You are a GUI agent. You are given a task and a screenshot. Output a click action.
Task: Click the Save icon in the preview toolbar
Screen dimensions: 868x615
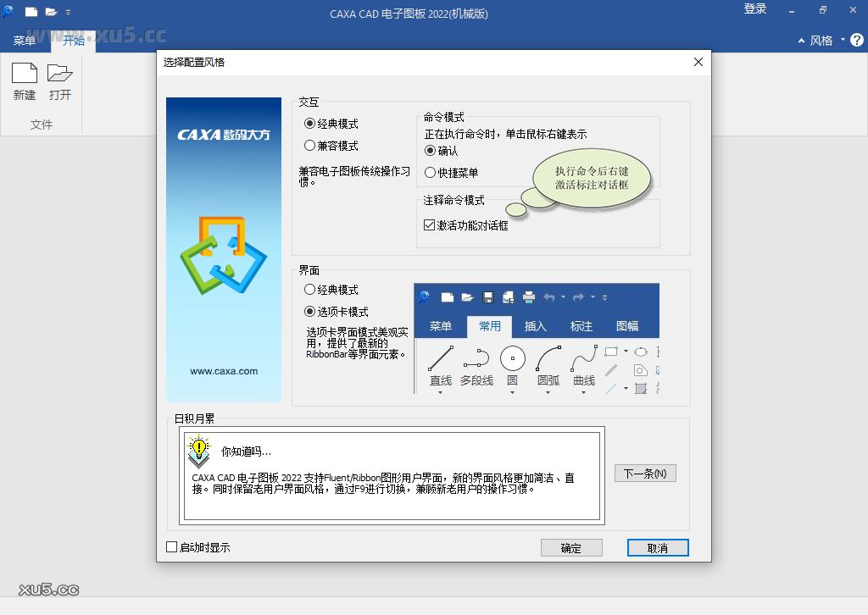[x=489, y=297]
